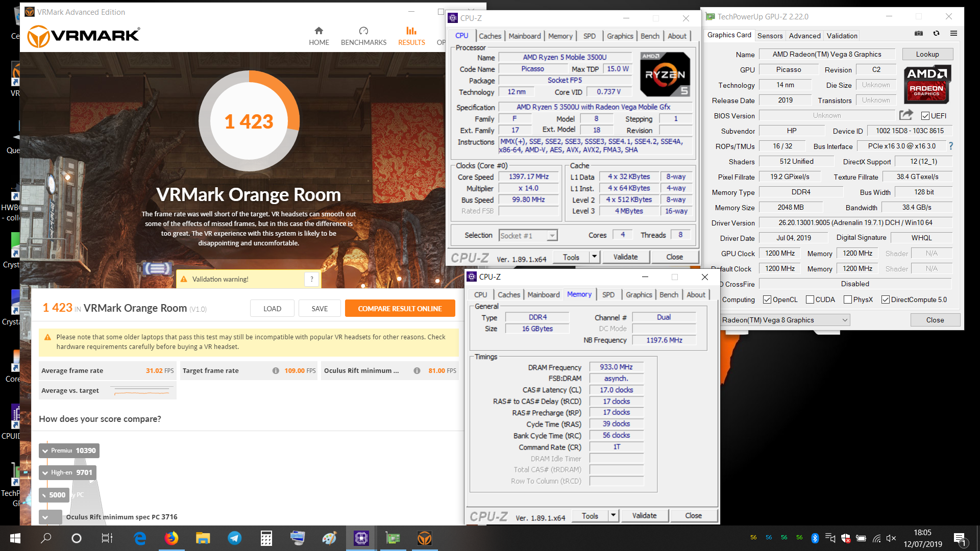Open the Radeon Vega 8 Graphics GPU selector dropdown
This screenshot has width=980, height=551.
[845, 320]
